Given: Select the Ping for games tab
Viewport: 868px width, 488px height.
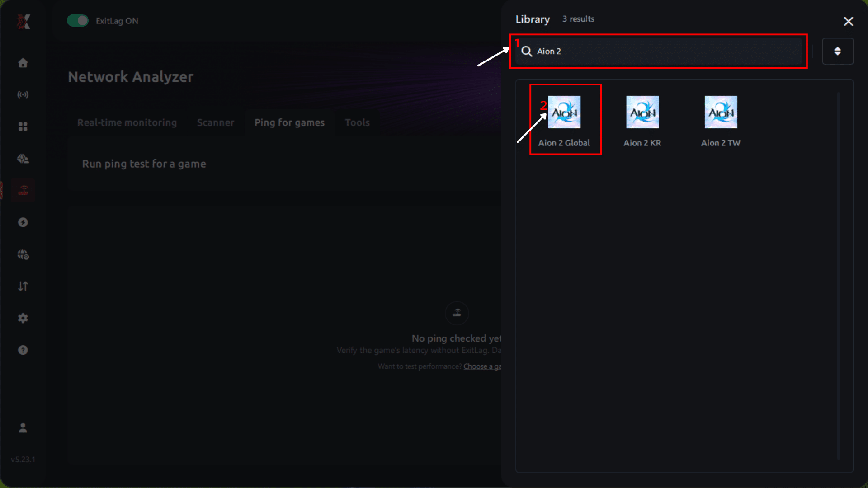Looking at the screenshot, I should [x=289, y=122].
